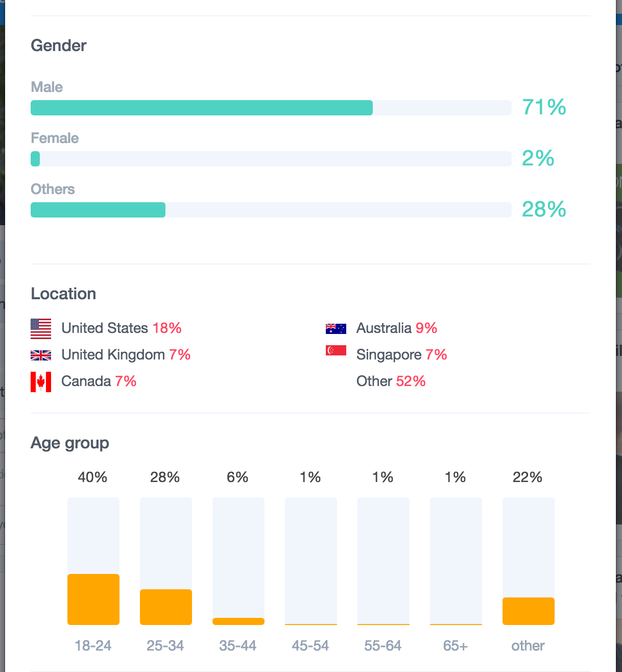Click the United States 18% location text
Viewport: 622px width, 672px height.
click(x=122, y=328)
